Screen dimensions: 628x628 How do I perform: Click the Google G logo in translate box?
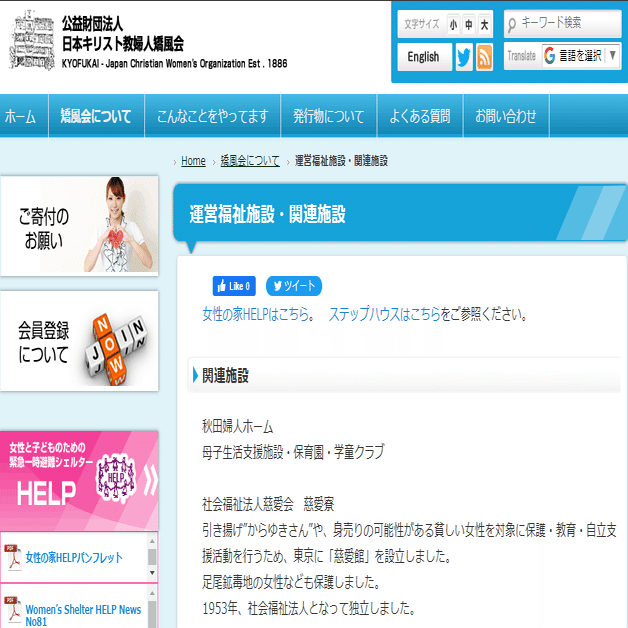(550, 56)
